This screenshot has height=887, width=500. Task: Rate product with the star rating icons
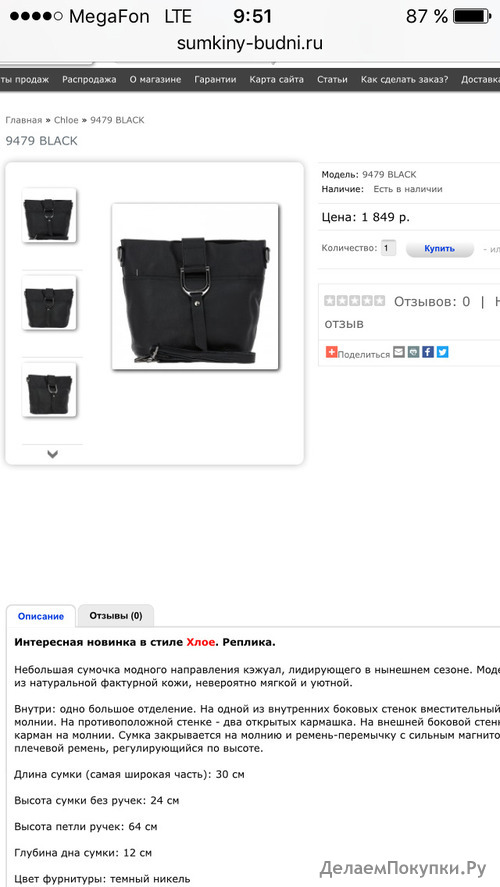[x=355, y=301]
